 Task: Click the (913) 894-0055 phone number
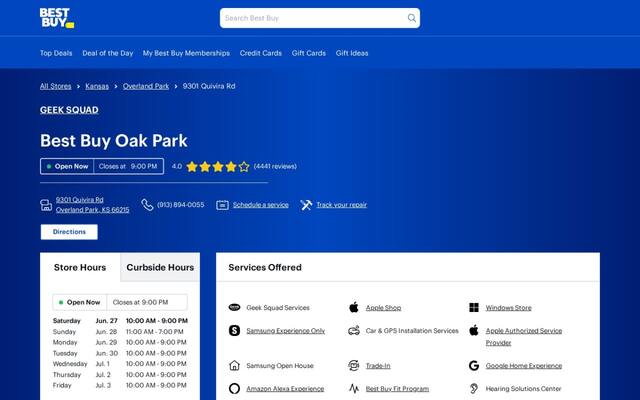coord(180,205)
